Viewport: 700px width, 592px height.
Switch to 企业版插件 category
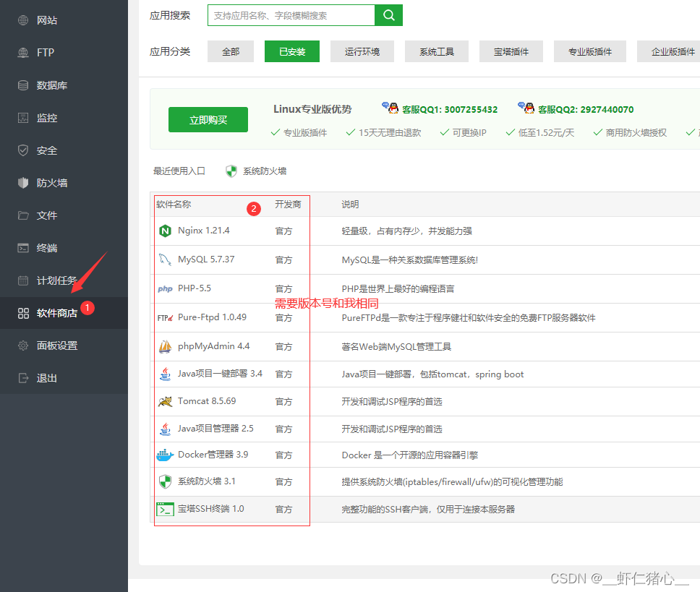[x=670, y=51]
